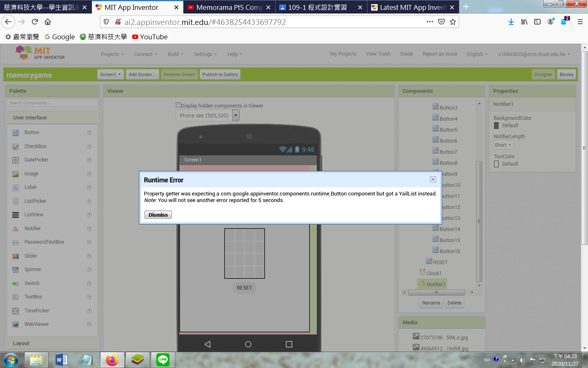Click the Notifier palette icon

click(16, 229)
